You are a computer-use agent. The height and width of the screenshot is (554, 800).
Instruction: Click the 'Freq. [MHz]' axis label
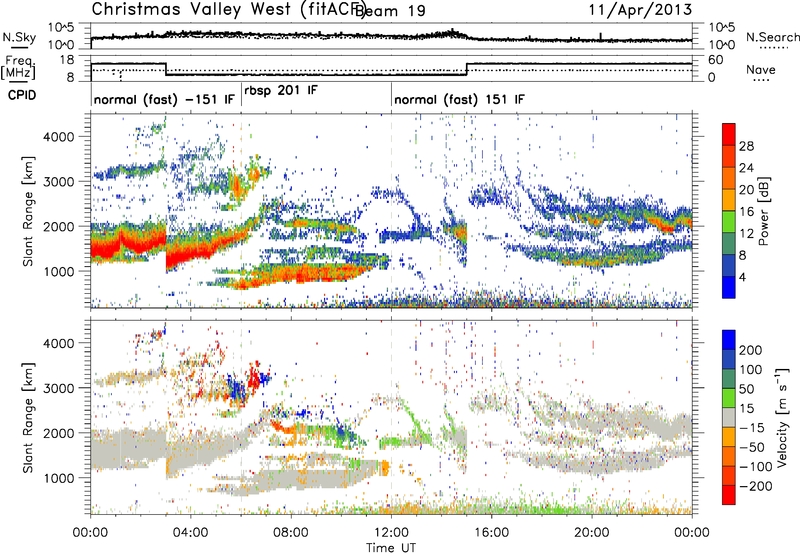pyautogui.click(x=18, y=67)
